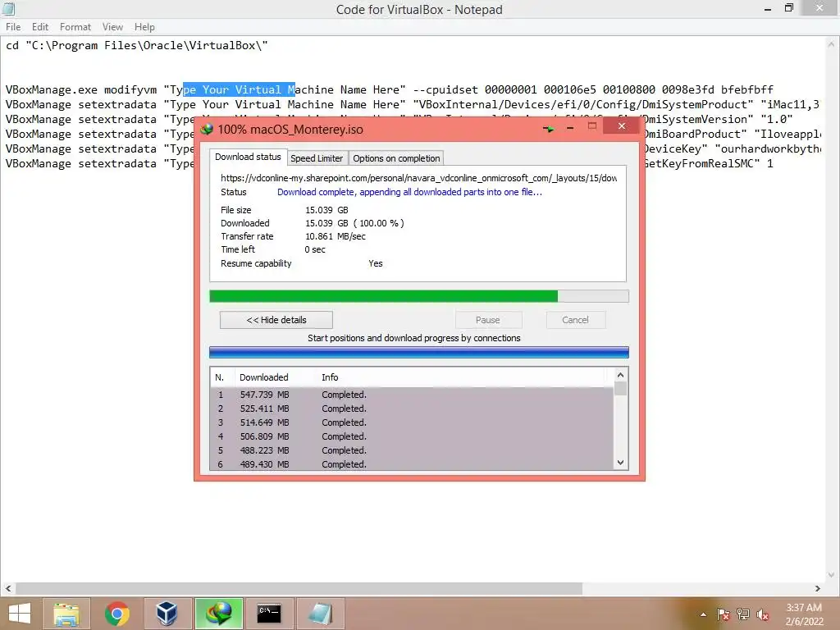840x630 pixels.
Task: Show hidden tray icons arrow
Action: click(703, 614)
